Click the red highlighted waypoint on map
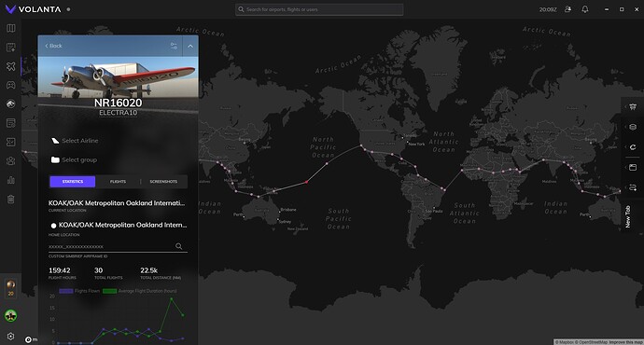 306,182
